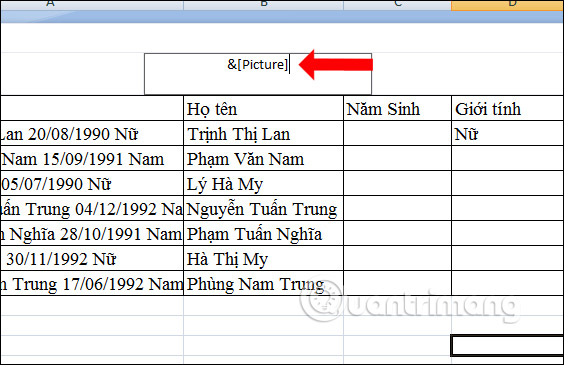Viewport: 564px width, 365px height.
Task: Click the empty Năm Sinh cell beside Trịnh Thị Lan
Action: tap(397, 133)
